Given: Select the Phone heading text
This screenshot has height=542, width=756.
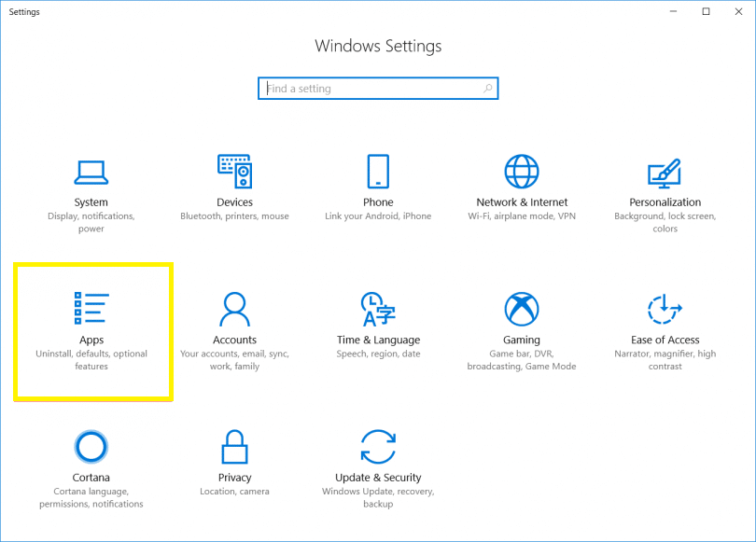Looking at the screenshot, I should click(x=378, y=202).
